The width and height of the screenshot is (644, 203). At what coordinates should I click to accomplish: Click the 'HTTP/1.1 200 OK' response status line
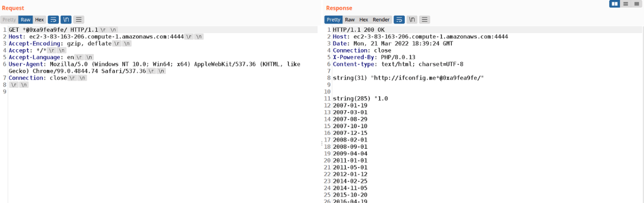pos(359,30)
